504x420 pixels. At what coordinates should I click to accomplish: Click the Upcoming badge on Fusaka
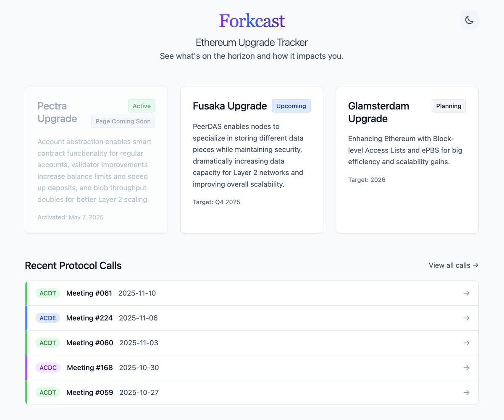pyautogui.click(x=291, y=106)
